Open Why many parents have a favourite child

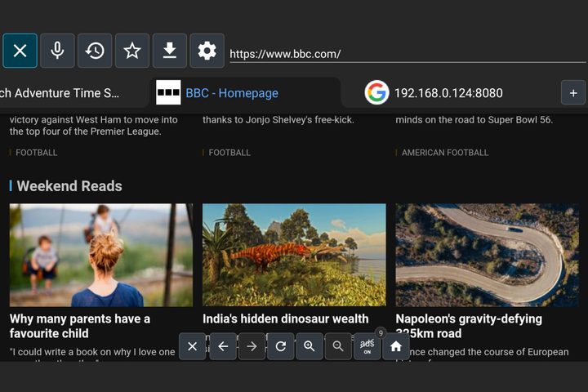tap(80, 326)
